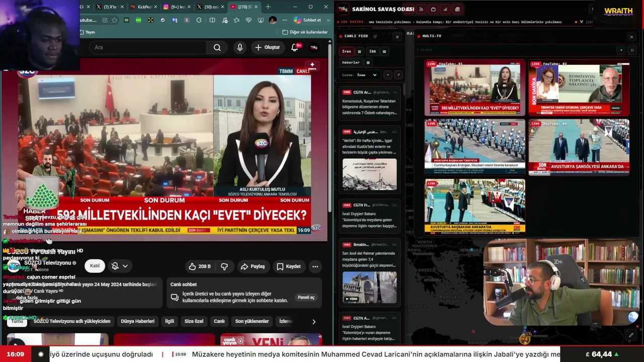
Task: Open a new browser tab
Action: [268, 7]
